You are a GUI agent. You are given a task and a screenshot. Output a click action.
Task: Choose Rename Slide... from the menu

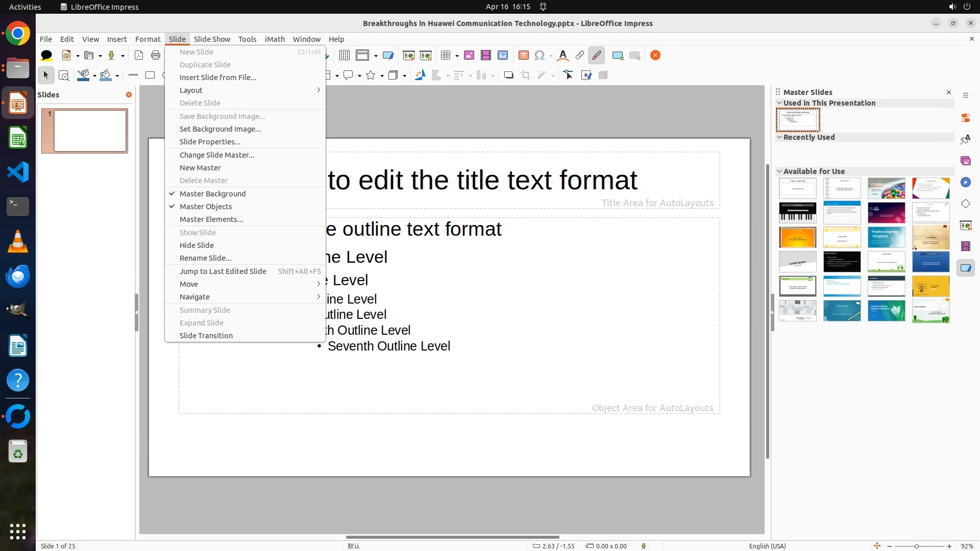(x=205, y=258)
